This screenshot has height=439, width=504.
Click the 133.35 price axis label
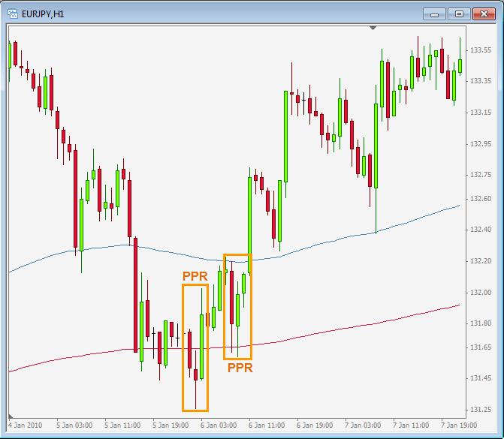(481, 81)
